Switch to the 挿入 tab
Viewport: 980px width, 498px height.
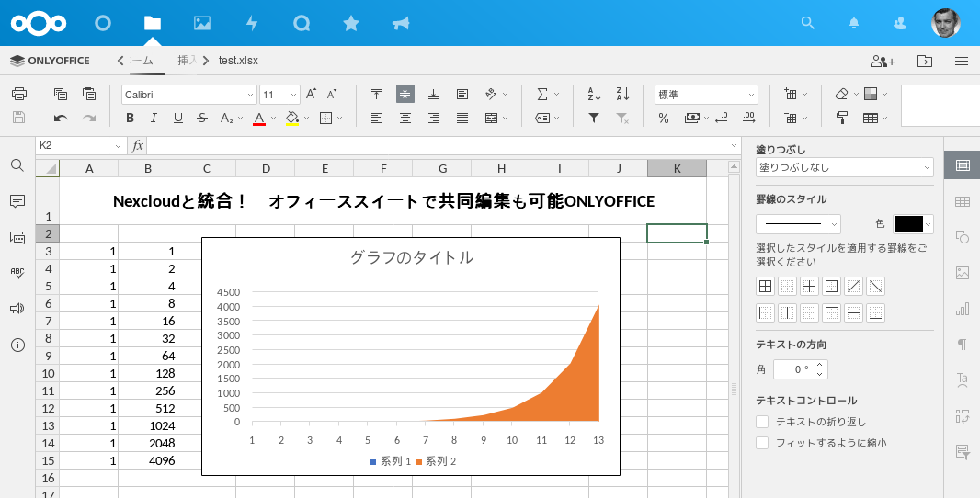pos(187,61)
